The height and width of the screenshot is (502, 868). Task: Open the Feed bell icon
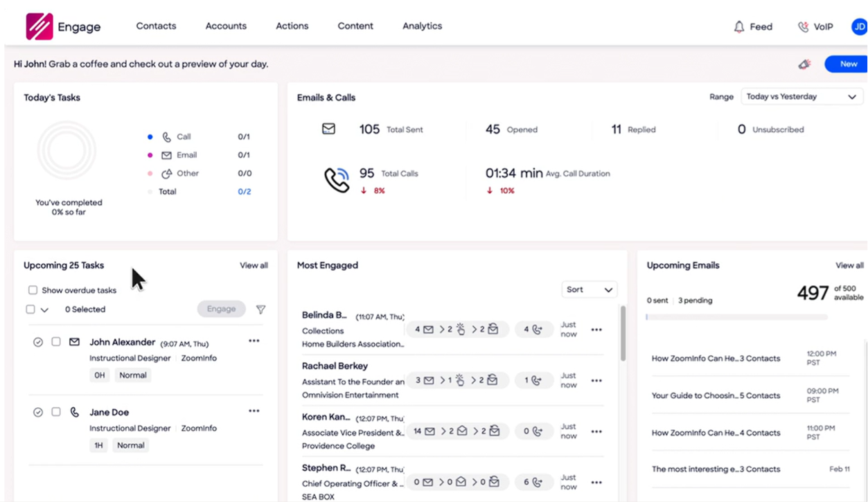point(739,27)
